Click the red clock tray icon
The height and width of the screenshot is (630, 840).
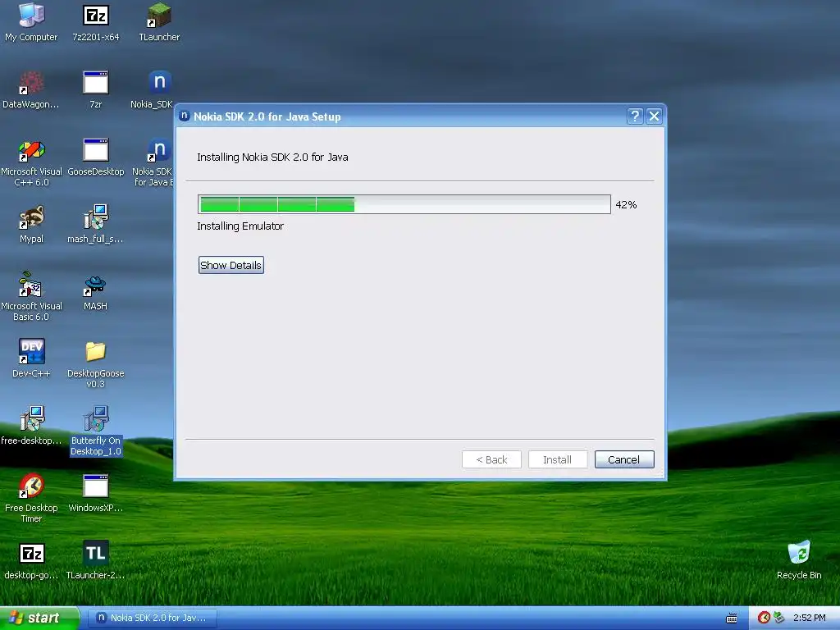764,618
